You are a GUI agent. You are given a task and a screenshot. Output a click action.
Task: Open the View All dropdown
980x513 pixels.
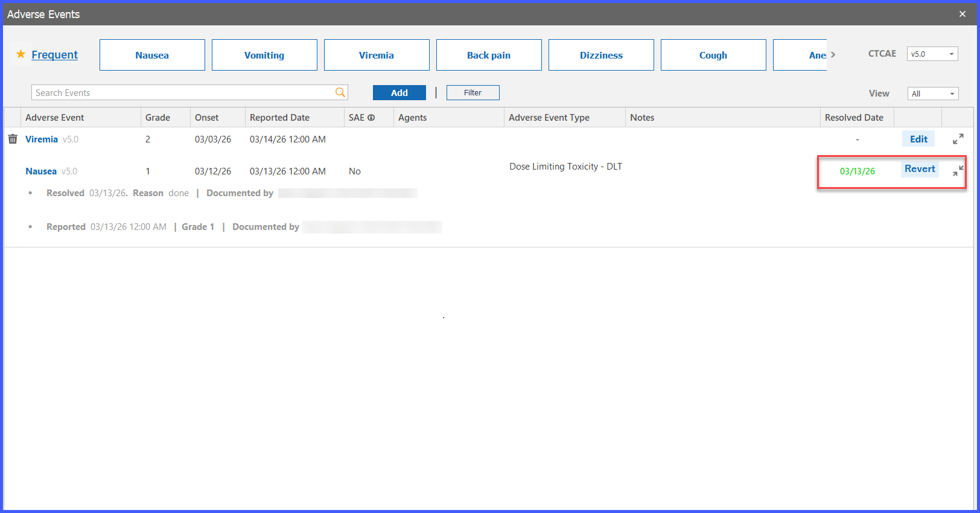933,94
